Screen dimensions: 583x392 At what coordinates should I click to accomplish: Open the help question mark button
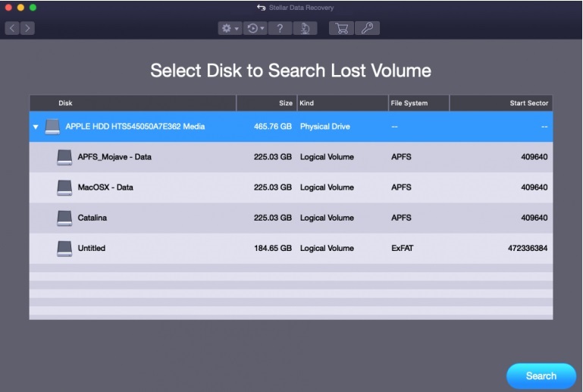280,28
